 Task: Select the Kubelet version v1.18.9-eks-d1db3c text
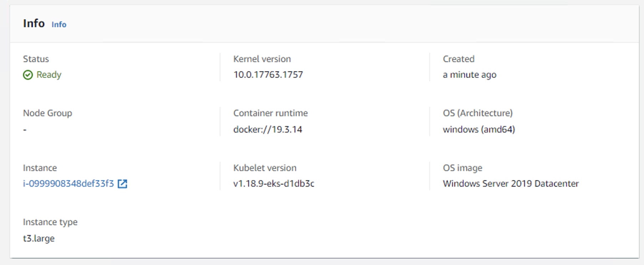[x=274, y=184]
